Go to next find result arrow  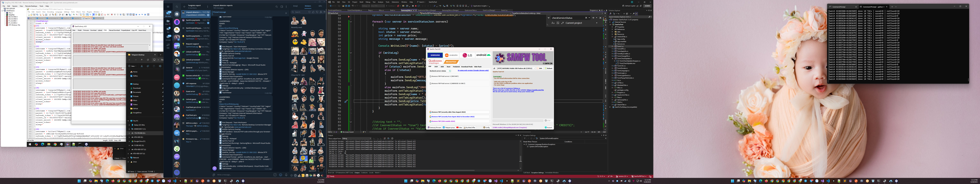(x=593, y=18)
